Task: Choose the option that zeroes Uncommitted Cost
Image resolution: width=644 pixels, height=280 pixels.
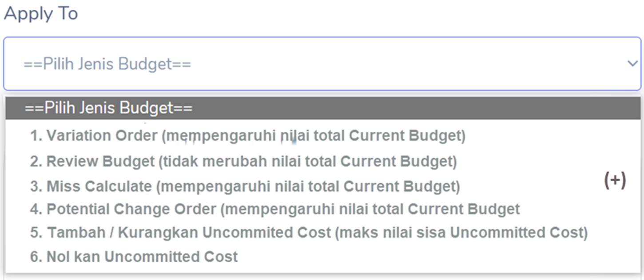Action: click(x=134, y=256)
